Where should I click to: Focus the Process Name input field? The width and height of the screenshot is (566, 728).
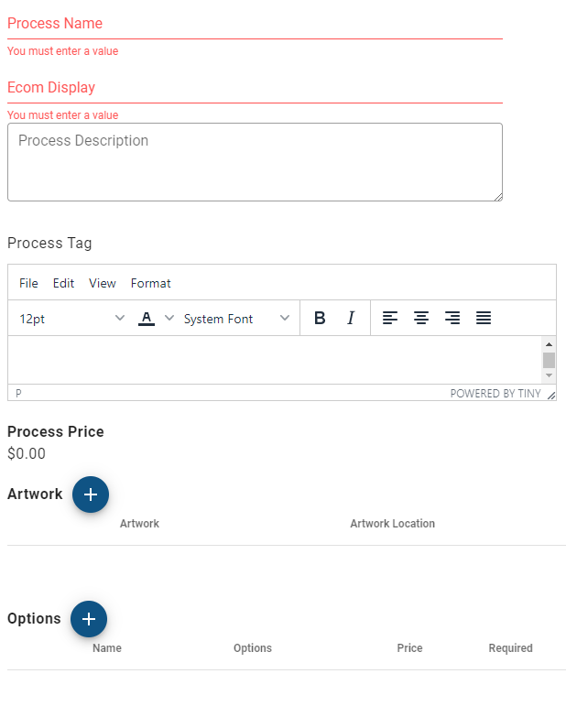[255, 24]
